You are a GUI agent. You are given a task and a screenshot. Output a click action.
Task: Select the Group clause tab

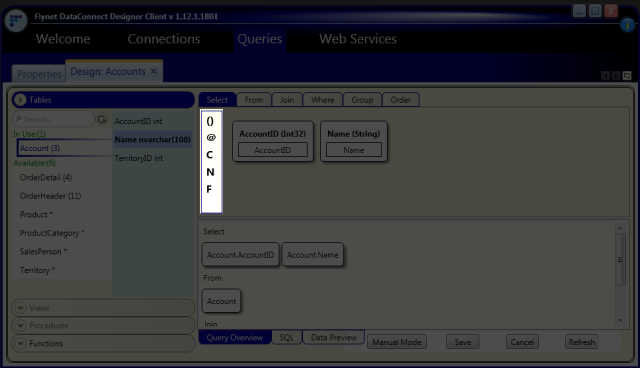pos(362,100)
